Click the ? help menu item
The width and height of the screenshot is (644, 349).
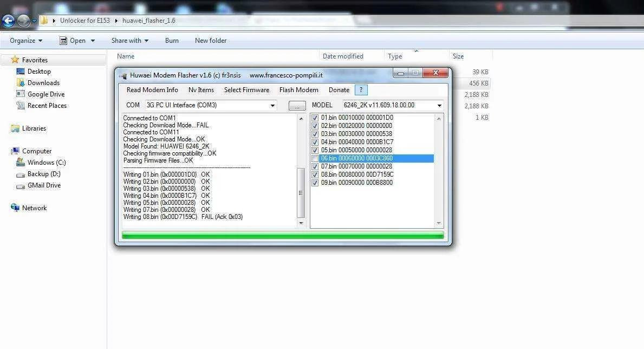tap(361, 90)
